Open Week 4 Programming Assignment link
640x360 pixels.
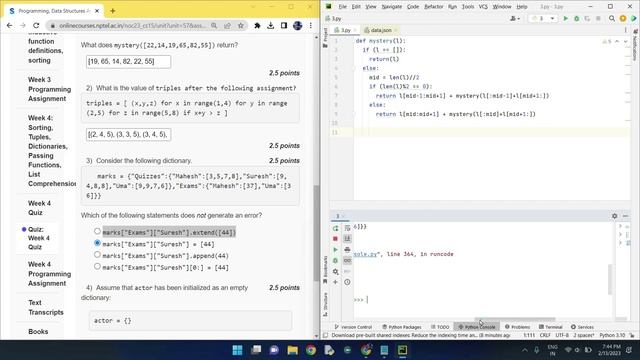click(49, 274)
